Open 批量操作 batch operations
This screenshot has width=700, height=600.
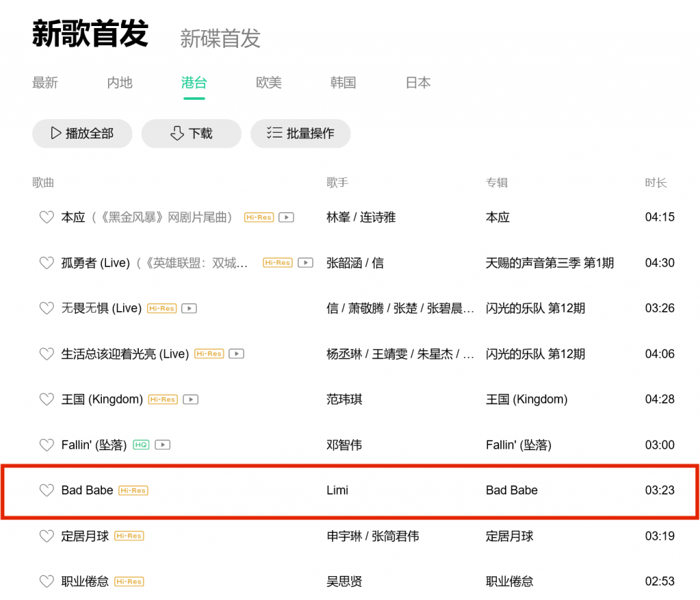301,133
